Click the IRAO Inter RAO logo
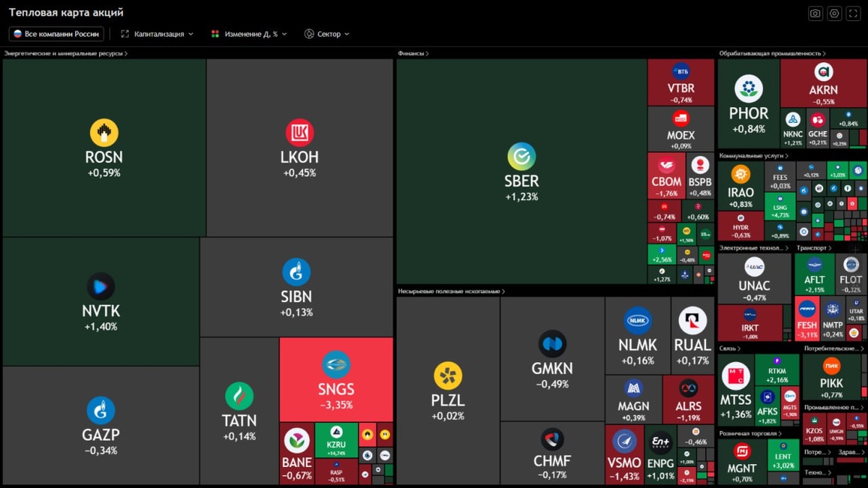 [x=740, y=174]
